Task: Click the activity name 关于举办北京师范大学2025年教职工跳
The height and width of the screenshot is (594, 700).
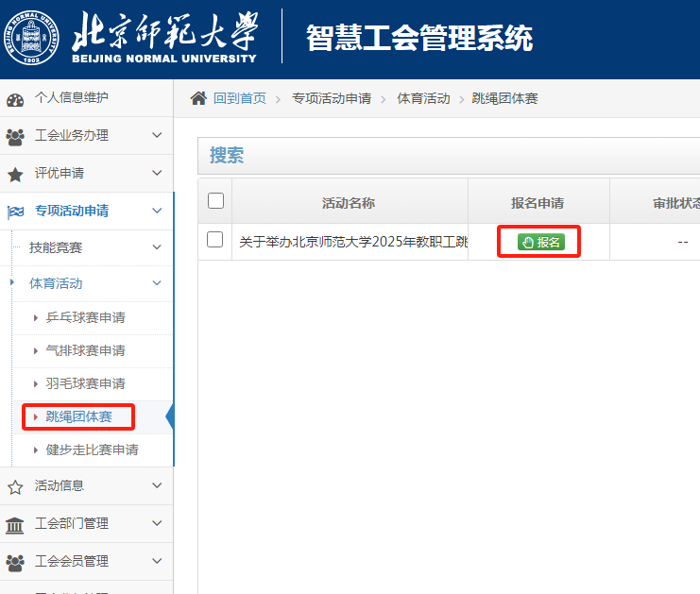Action: click(353, 242)
